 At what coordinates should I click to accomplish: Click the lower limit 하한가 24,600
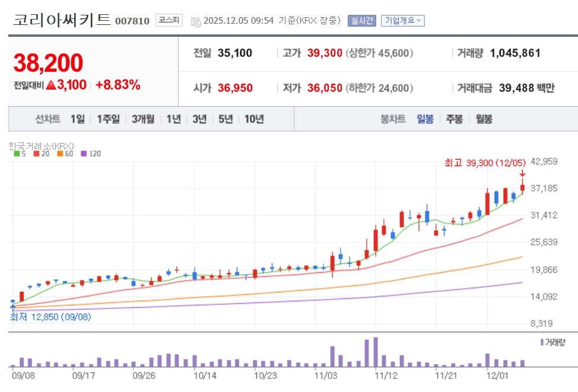point(379,88)
